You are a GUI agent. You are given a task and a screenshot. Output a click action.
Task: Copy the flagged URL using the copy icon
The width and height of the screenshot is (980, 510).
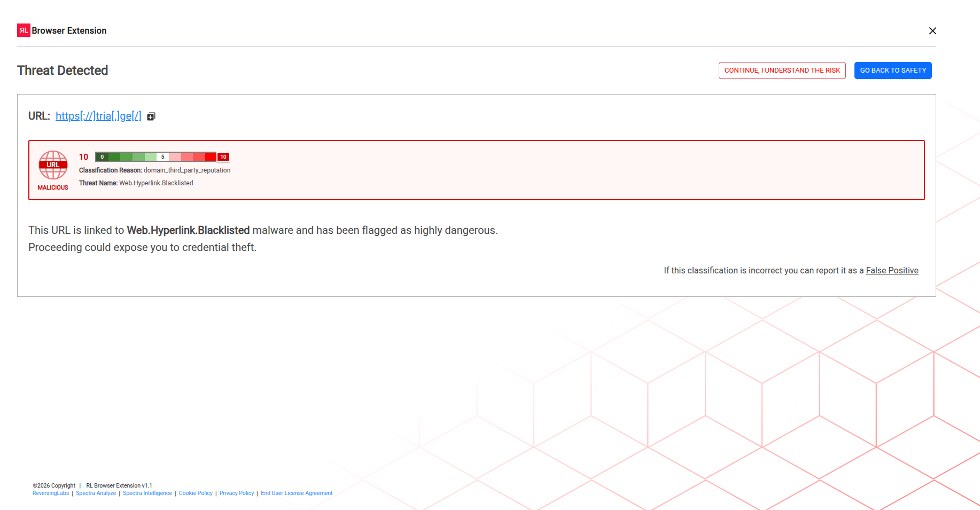(x=151, y=116)
